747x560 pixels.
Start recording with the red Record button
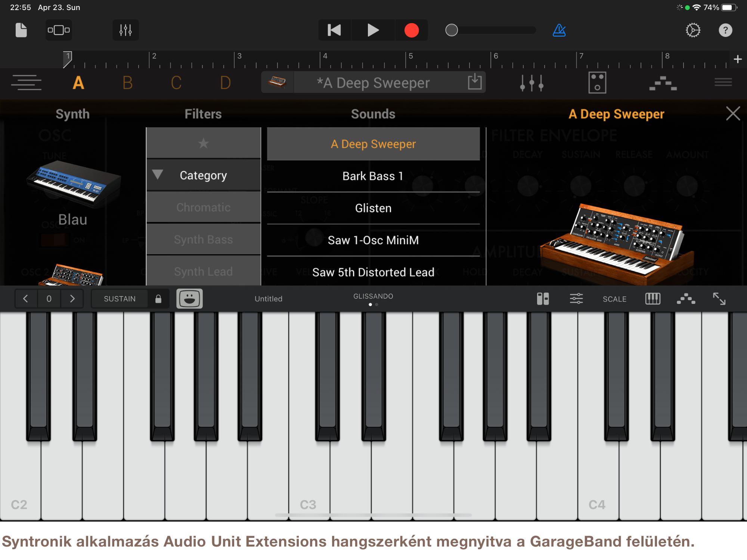(412, 30)
